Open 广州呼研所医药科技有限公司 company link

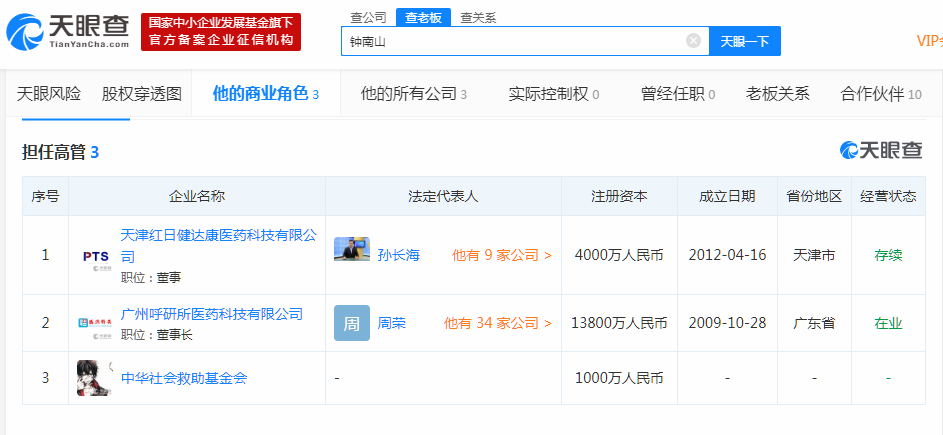click(212, 313)
